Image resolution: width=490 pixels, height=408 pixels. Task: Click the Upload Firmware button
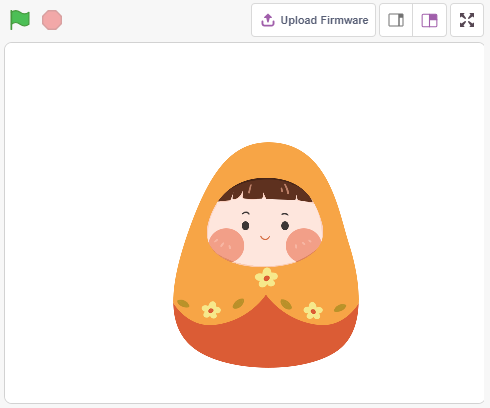[x=313, y=20]
